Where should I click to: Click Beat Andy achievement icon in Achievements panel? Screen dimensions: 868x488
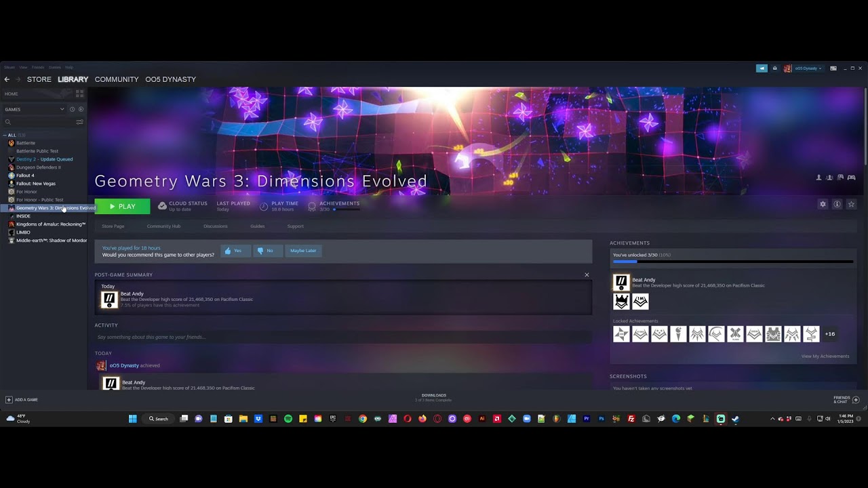621,283
